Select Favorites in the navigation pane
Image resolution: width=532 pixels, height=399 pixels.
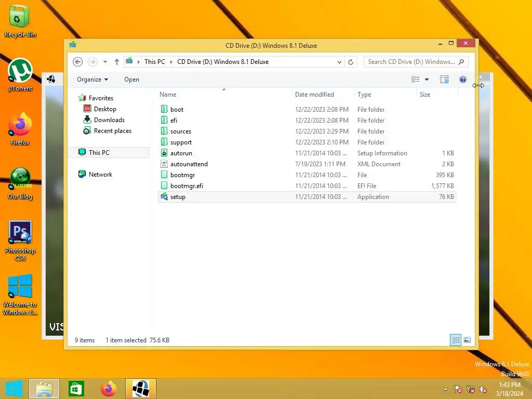click(x=101, y=98)
